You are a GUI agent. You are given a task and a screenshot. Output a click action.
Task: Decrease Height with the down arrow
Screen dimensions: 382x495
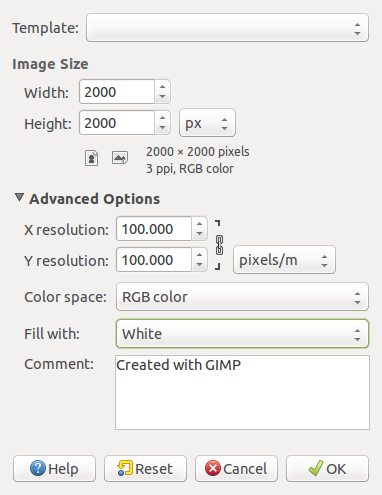[162, 128]
